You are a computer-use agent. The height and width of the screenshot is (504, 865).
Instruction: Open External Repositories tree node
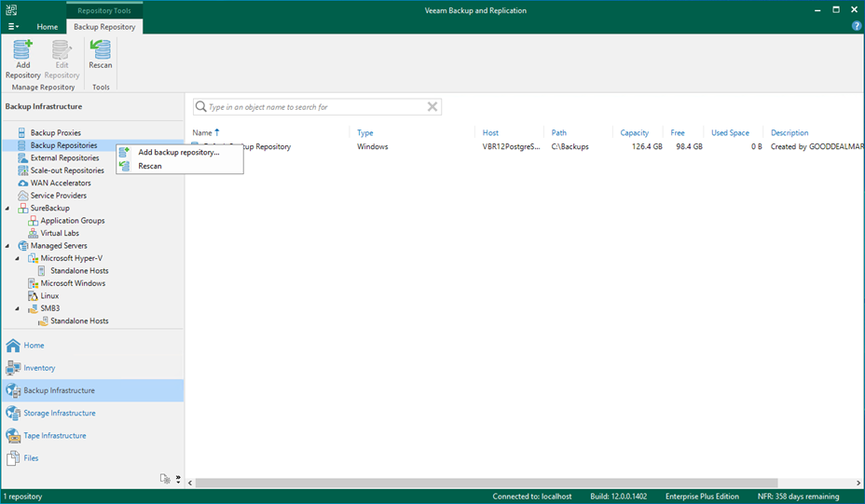click(x=64, y=157)
